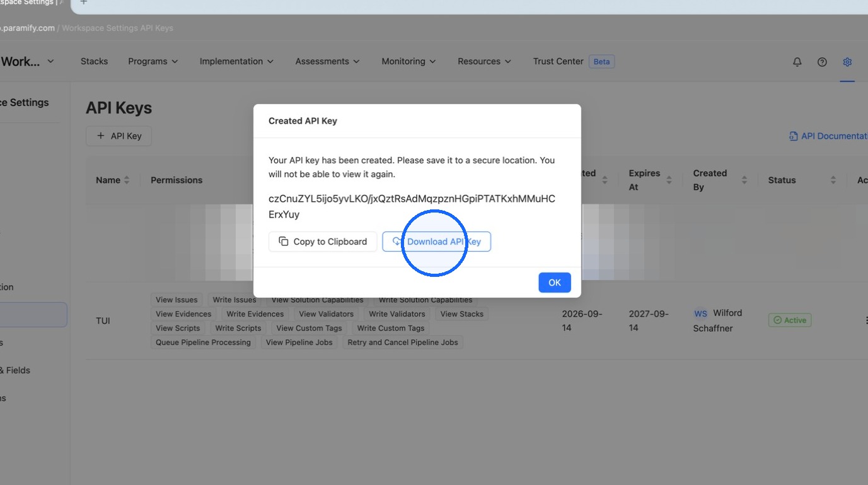The height and width of the screenshot is (485, 868).
Task: Open notifications bell icon
Action: [x=797, y=62]
